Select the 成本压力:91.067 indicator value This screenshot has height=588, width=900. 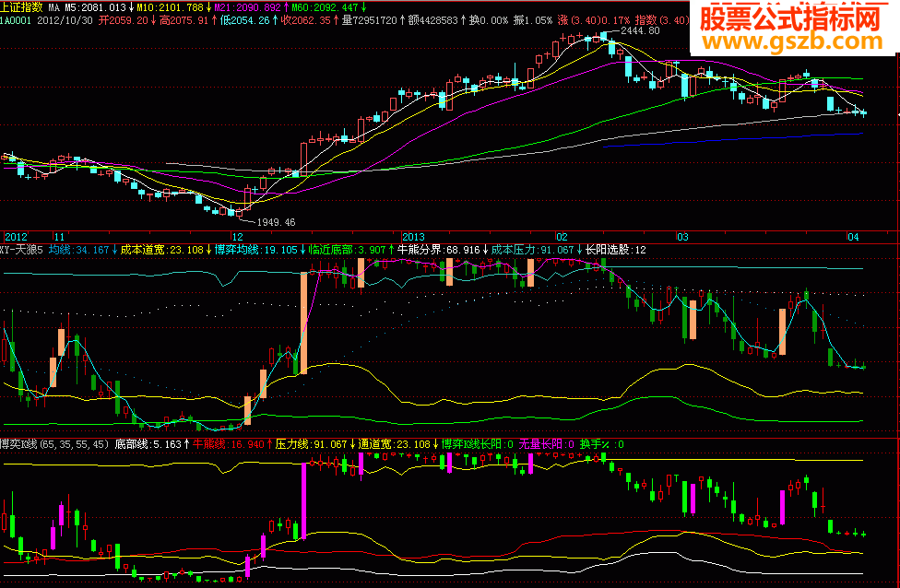(533, 250)
